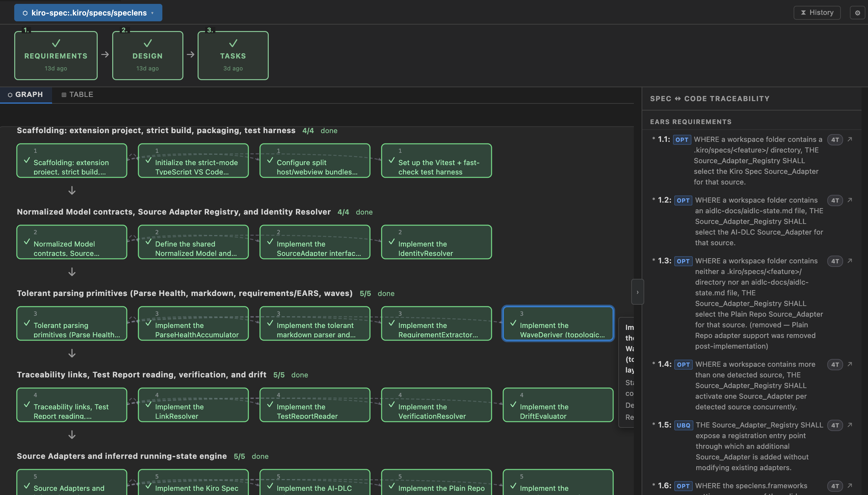
Task: Select Initialize the strict-mode TypeScript node
Action: [193, 161]
